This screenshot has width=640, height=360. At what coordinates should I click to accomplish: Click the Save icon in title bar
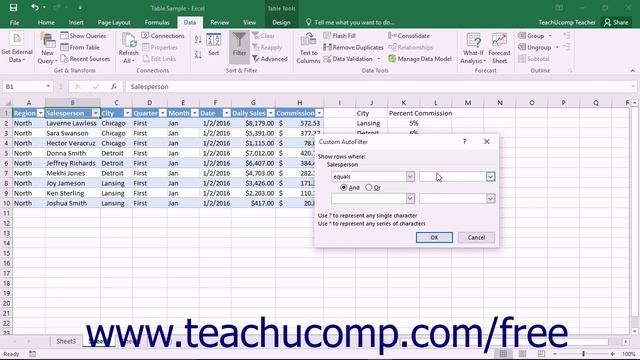click(x=13, y=7)
